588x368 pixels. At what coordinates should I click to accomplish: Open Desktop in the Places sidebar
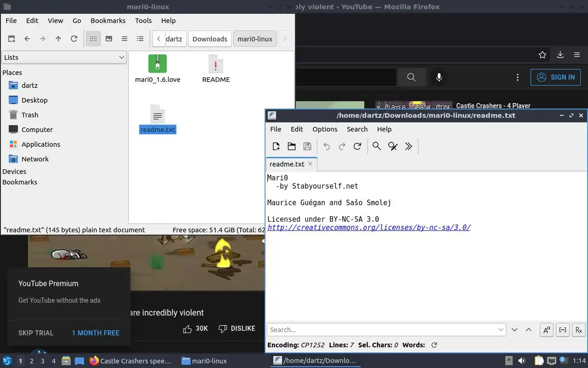coord(34,100)
